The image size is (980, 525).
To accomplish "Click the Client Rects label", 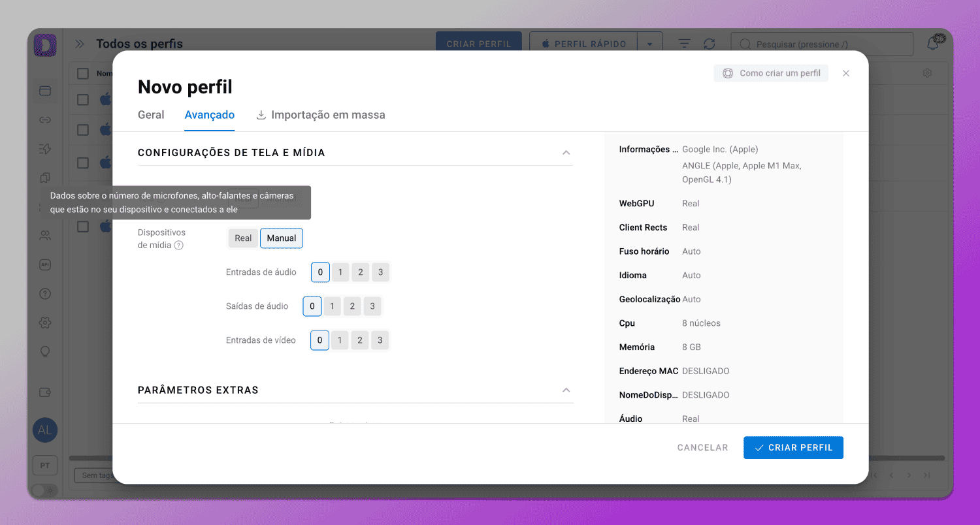I will [643, 228].
